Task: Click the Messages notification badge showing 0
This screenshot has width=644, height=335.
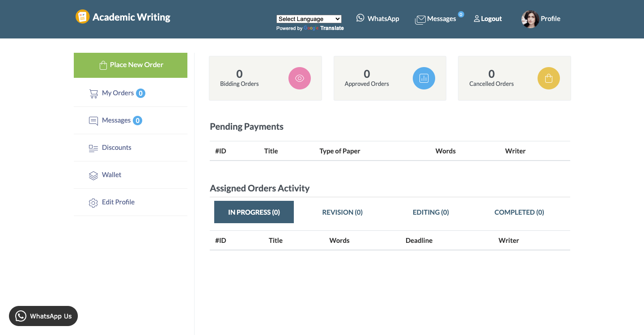Action: coord(461,14)
